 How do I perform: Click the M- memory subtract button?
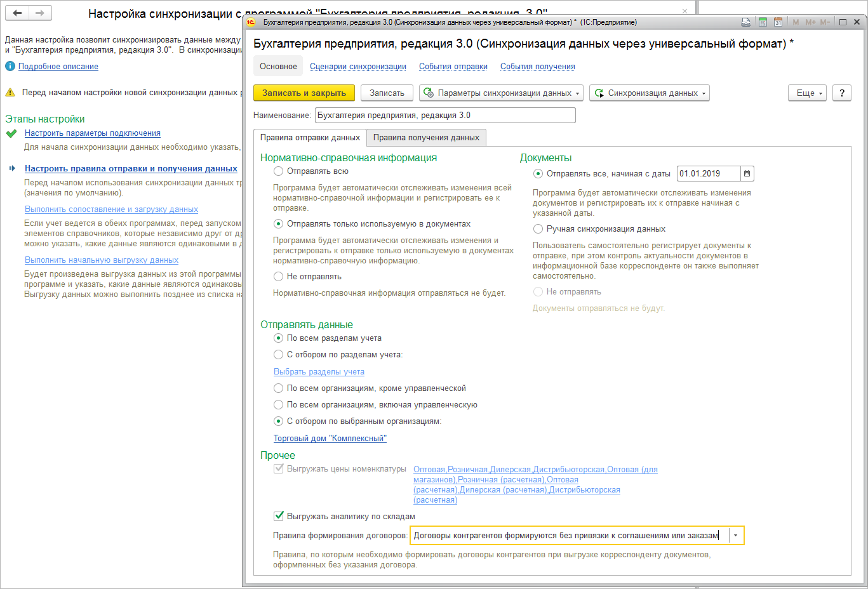pyautogui.click(x=825, y=22)
